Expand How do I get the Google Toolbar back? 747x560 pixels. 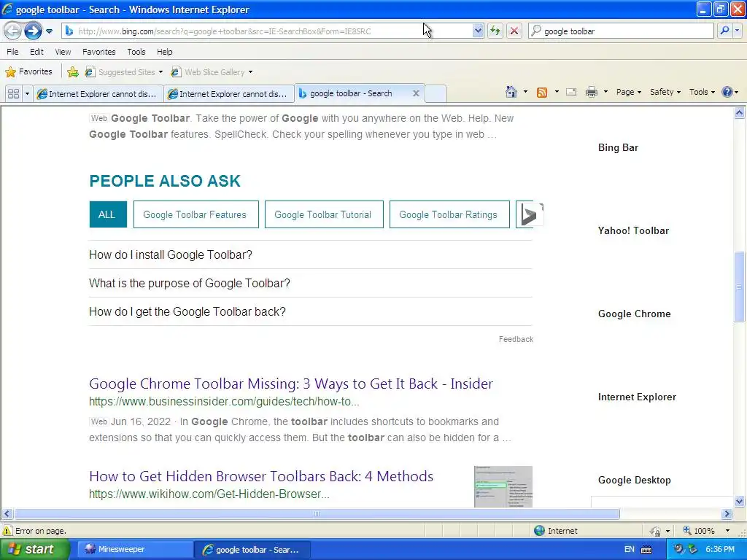310,312
